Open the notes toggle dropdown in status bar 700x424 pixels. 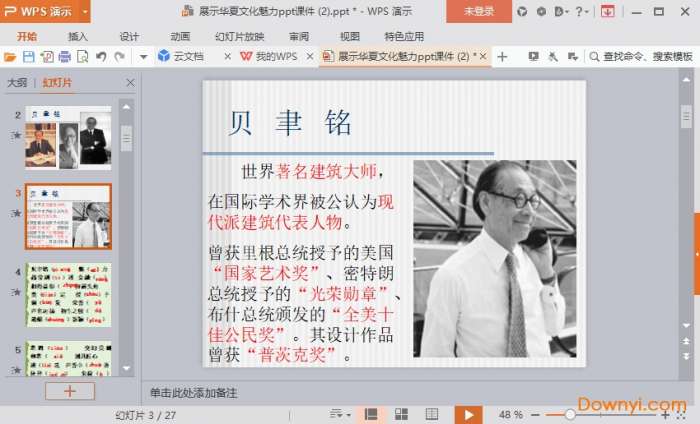click(x=340, y=415)
